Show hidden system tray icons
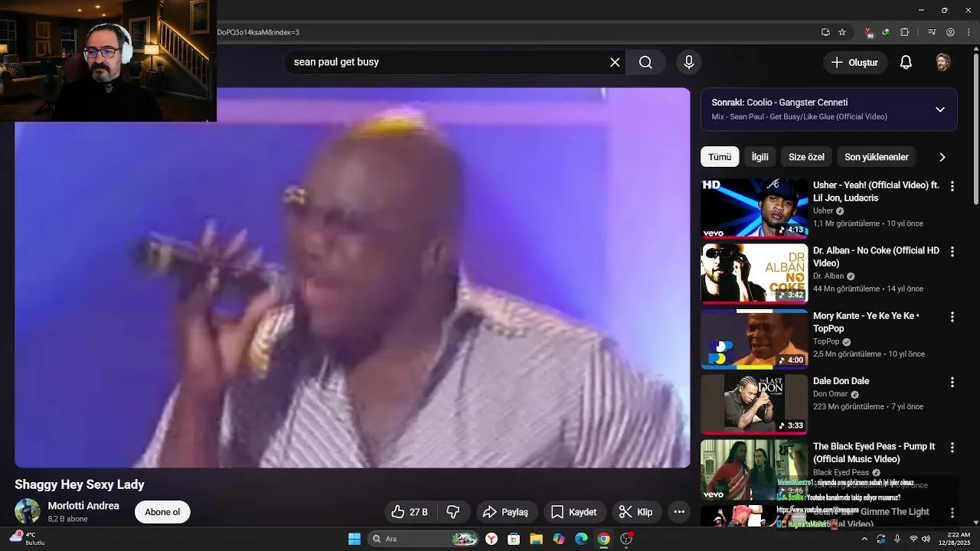Image resolution: width=980 pixels, height=551 pixels. pos(864,539)
